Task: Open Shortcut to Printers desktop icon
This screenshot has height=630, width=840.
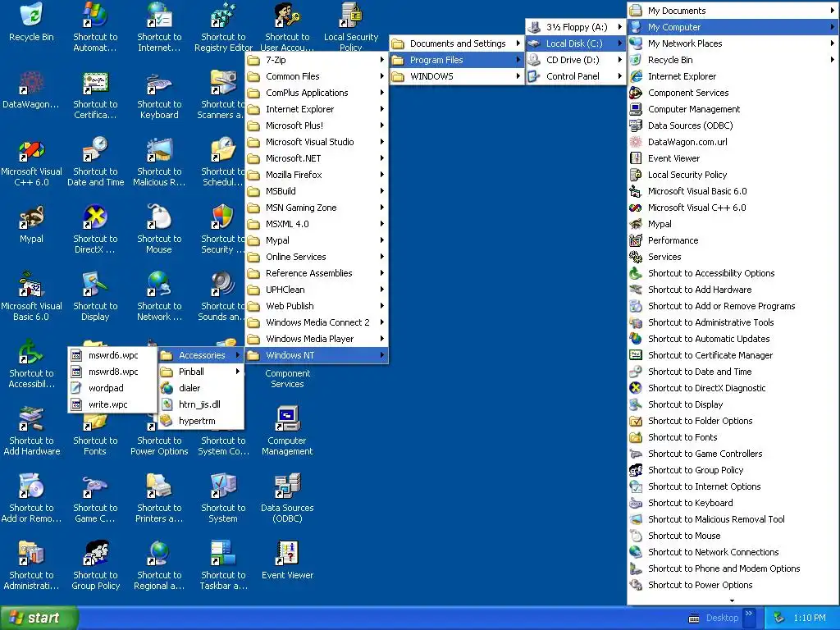Action: pyautogui.click(x=159, y=500)
